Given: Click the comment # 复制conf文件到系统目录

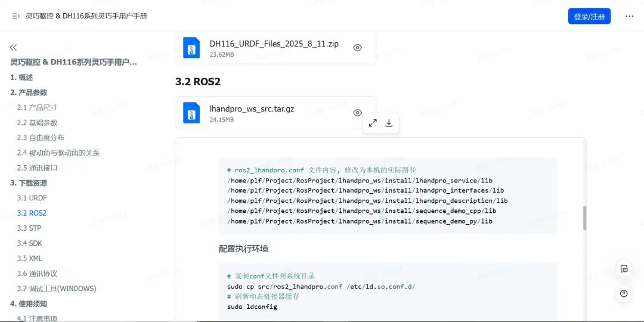Looking at the screenshot, I should [271, 276].
